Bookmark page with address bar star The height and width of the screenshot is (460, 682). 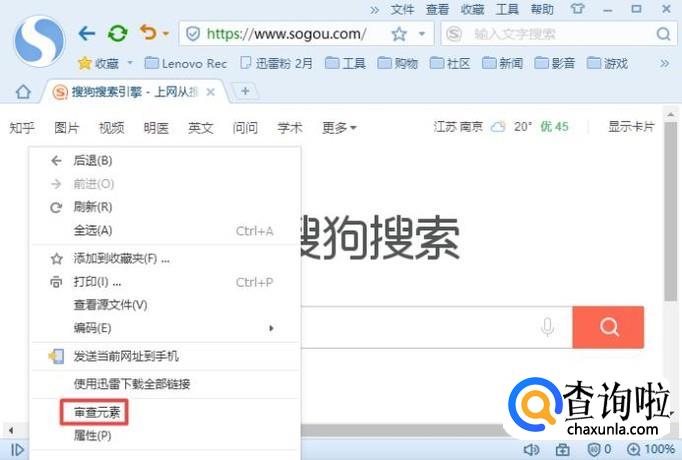tap(399, 34)
